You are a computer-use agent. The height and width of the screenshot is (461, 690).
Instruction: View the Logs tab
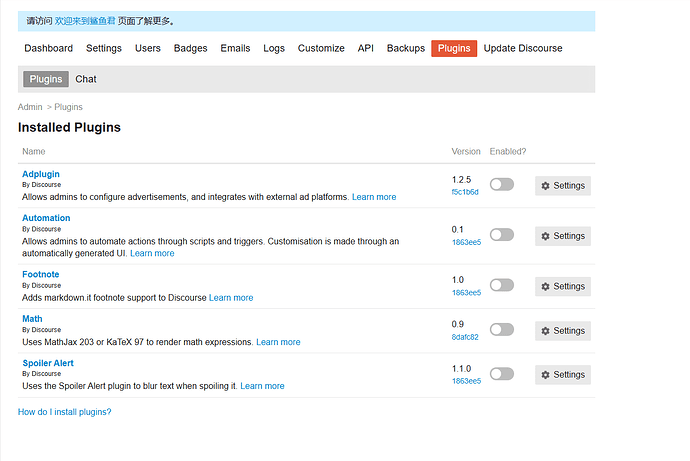pos(274,48)
